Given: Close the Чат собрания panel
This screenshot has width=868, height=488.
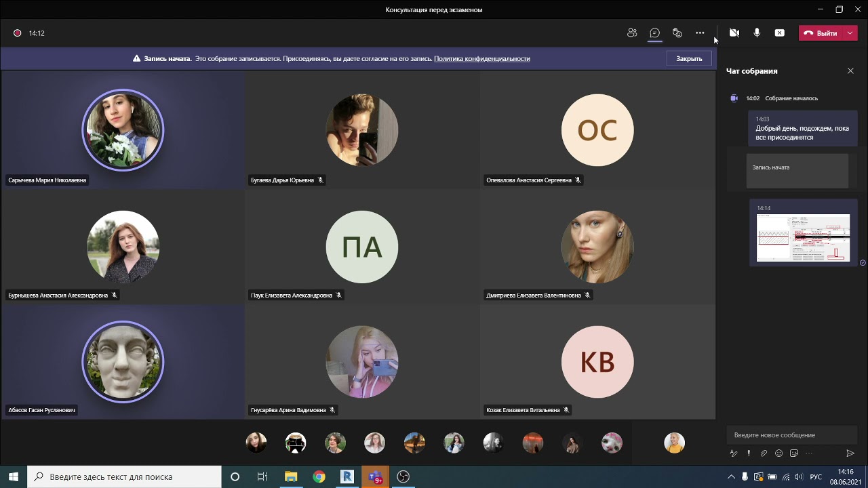Looking at the screenshot, I should click(x=850, y=70).
